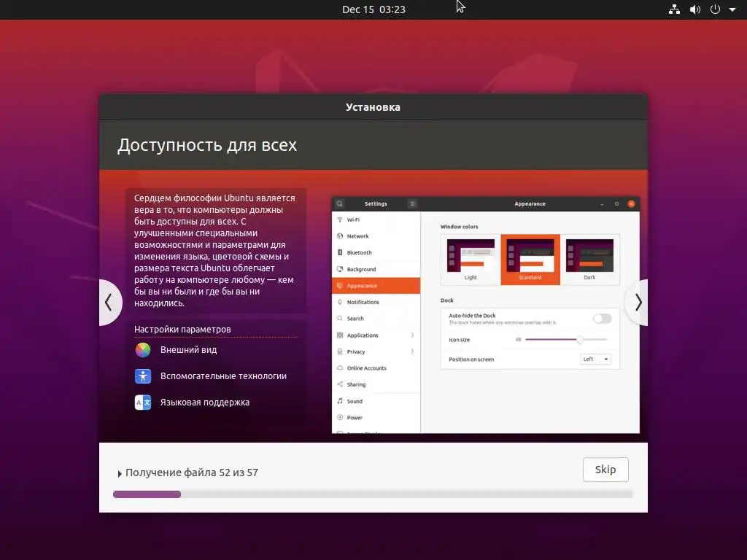Click the Внешний вид color wheel icon
The width and height of the screenshot is (747, 560).
point(143,350)
